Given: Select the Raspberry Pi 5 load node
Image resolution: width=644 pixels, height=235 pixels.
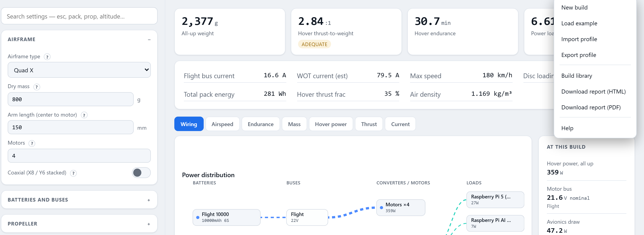Looking at the screenshot, I should tap(495, 200).
